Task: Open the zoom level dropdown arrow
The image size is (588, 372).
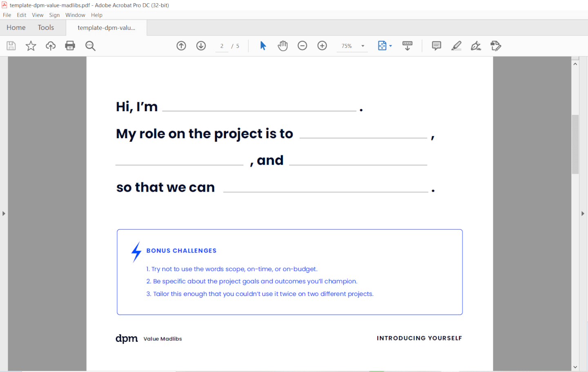Action: (x=363, y=46)
